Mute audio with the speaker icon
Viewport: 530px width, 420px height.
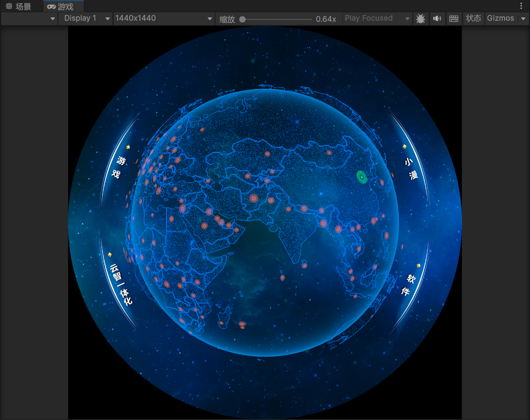coord(437,19)
